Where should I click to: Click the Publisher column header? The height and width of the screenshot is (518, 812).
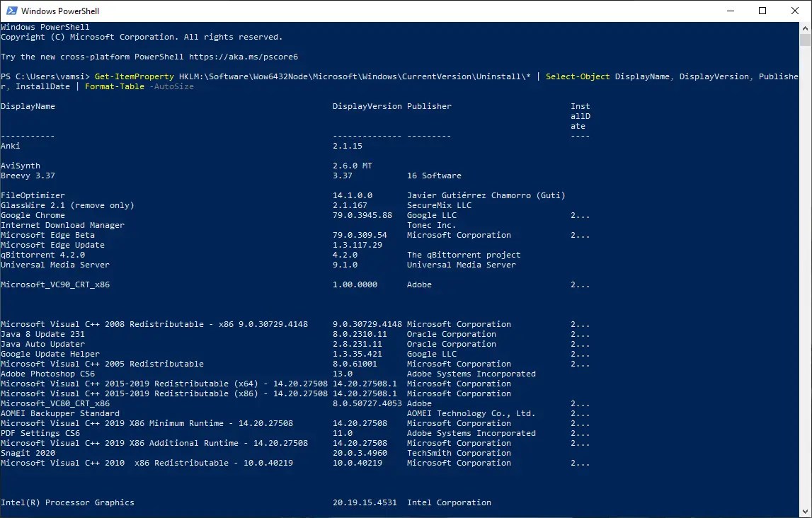point(429,106)
